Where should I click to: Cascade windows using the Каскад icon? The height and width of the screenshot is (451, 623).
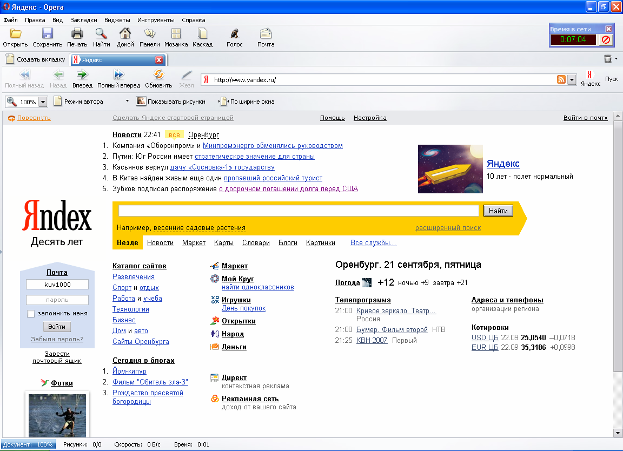203,34
